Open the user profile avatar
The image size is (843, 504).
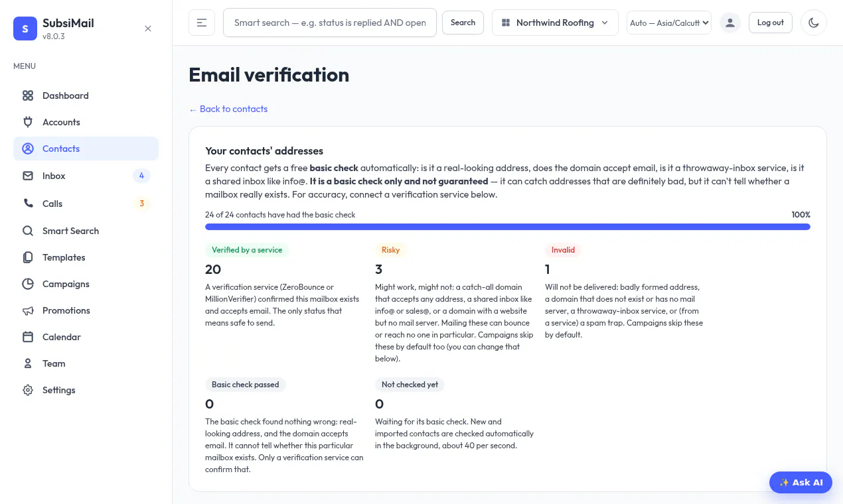click(730, 23)
